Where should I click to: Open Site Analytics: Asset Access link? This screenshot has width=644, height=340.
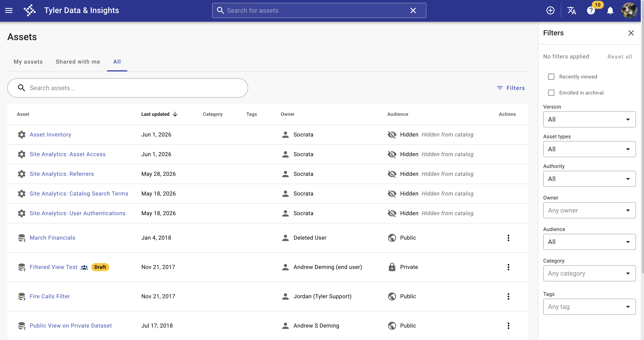[68, 154]
